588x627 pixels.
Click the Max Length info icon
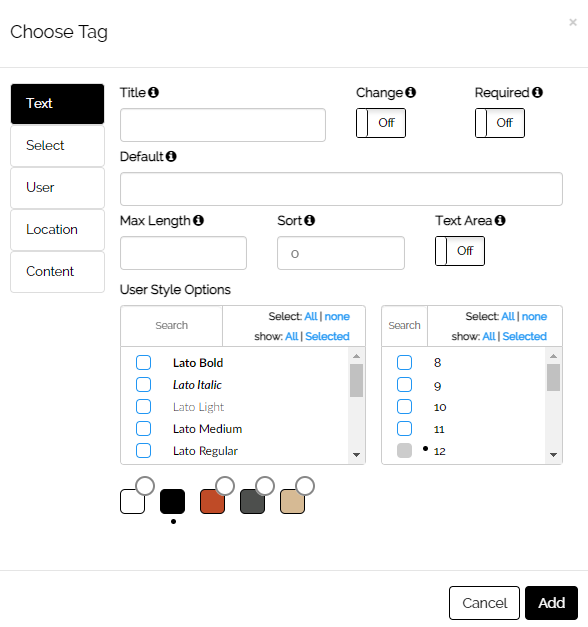[198, 220]
